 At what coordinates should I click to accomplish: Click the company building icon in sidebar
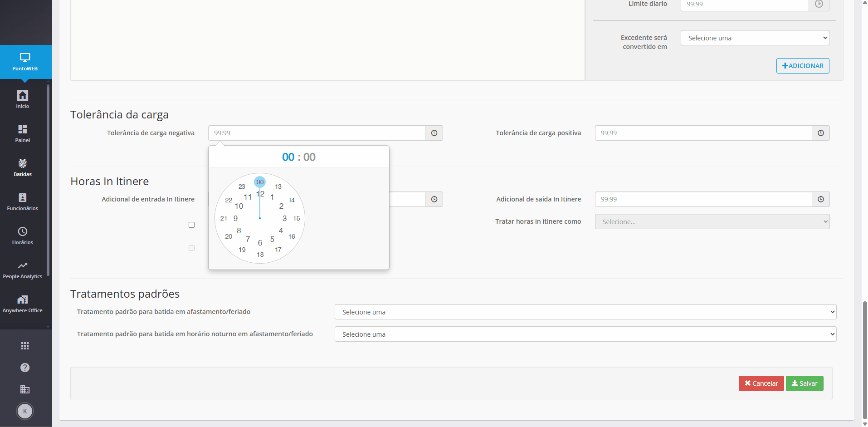pos(25,389)
